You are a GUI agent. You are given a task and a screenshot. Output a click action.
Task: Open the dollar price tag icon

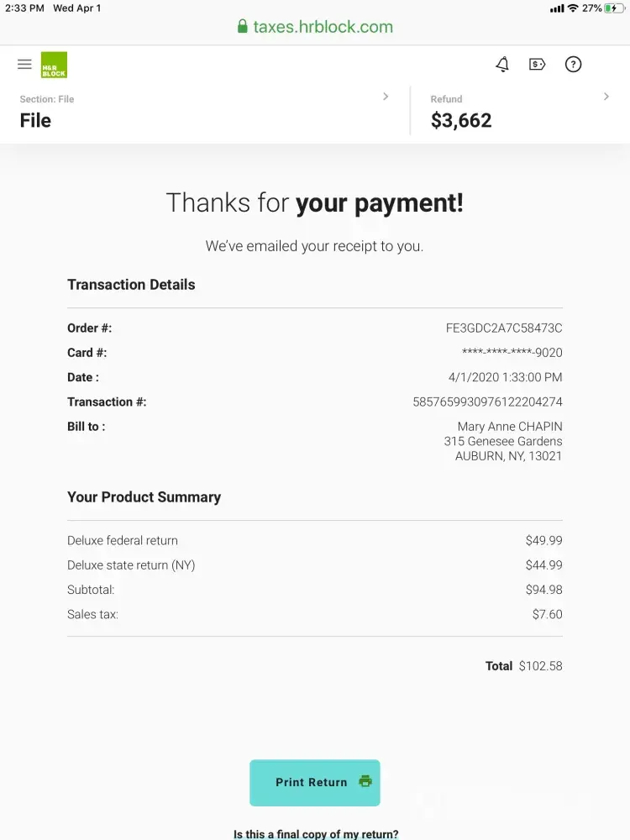(538, 65)
